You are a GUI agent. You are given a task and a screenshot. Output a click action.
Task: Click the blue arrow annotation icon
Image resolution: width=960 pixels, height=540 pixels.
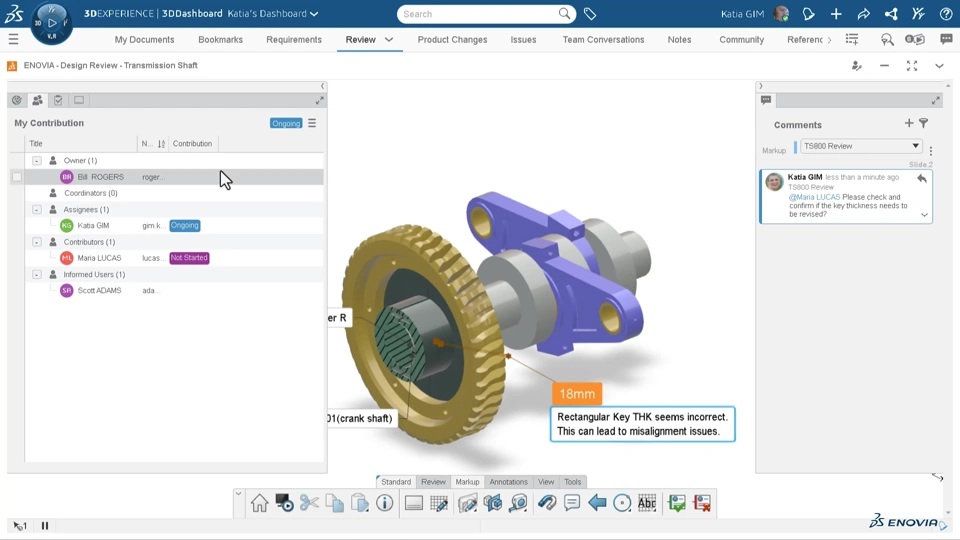(x=597, y=503)
